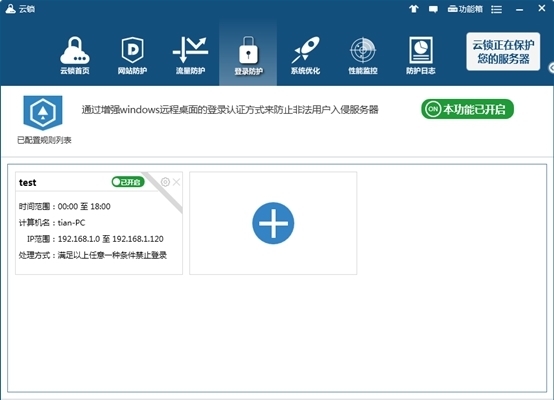Click the 时间范围 00:00 至 18:00 line

tap(65, 206)
